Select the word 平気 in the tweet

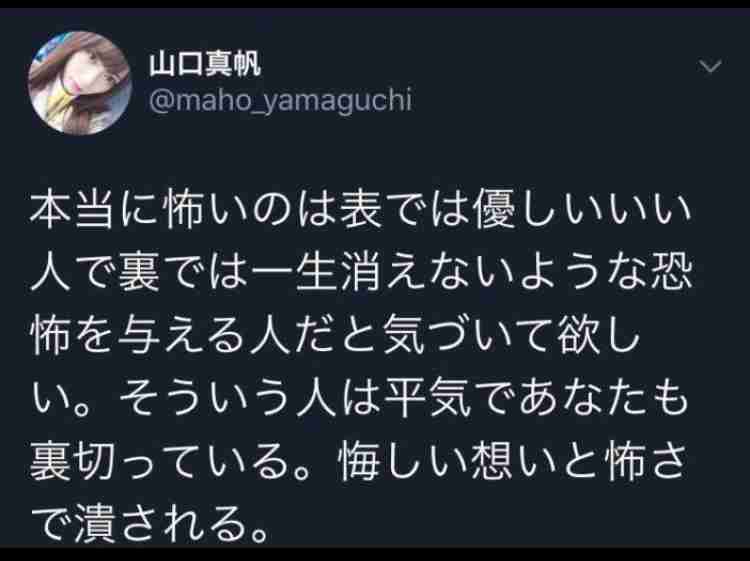(x=428, y=401)
